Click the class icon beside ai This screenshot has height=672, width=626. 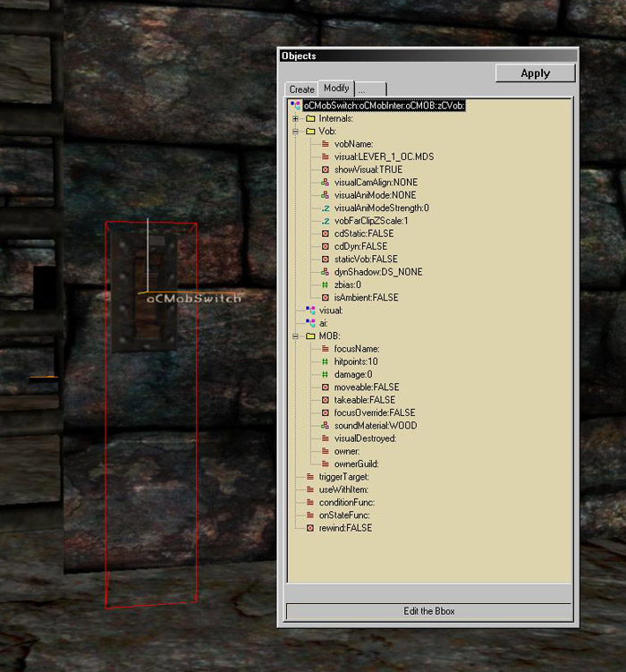click(x=310, y=323)
